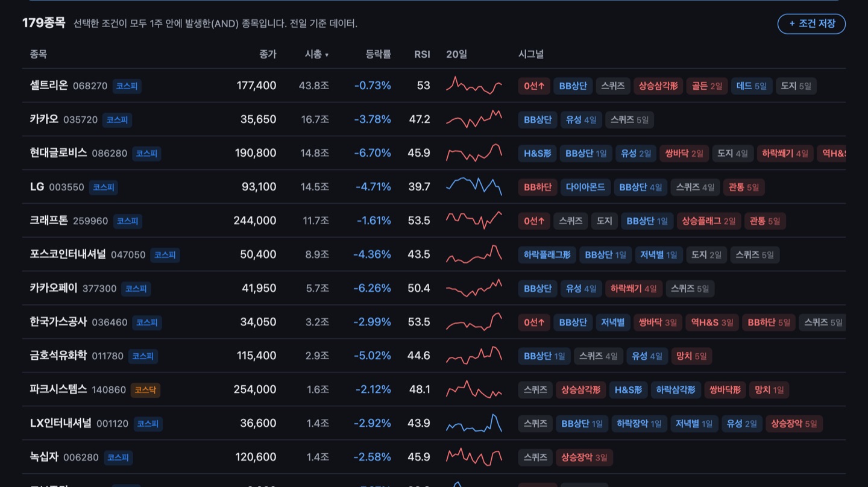Click 현대글로비스's H&S형 signal tag
Screen dimensions: 868x487
point(537,154)
